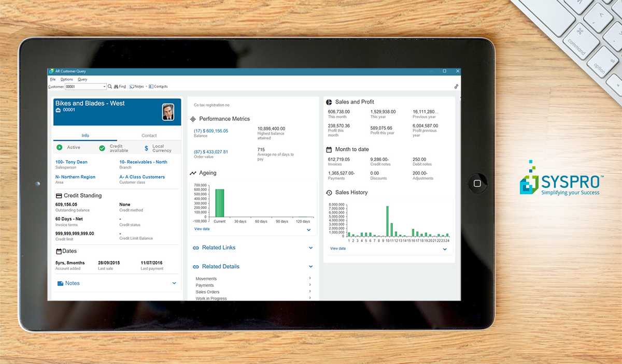Click the Sales History clock icon

tap(328, 192)
